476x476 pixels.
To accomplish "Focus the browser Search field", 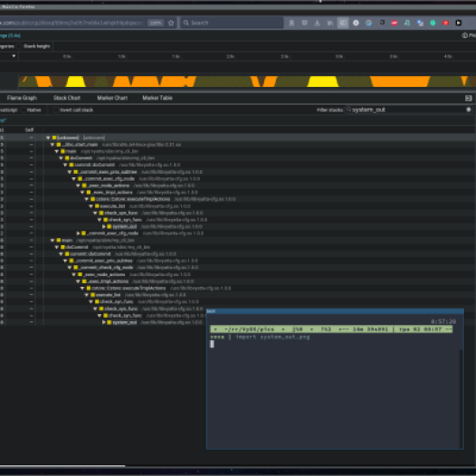I will coord(233,23).
